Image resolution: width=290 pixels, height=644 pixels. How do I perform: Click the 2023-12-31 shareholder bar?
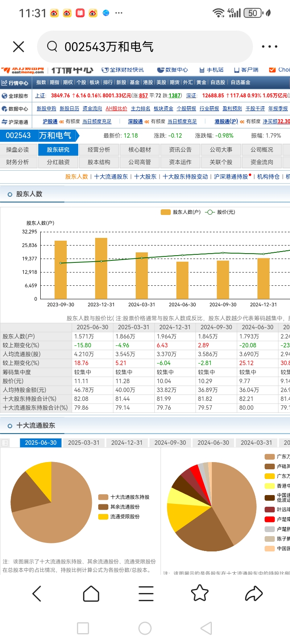(101, 268)
